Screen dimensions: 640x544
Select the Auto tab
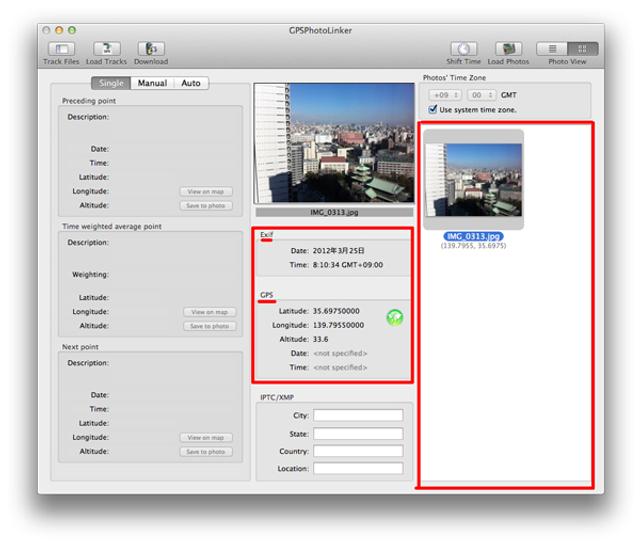tap(190, 83)
